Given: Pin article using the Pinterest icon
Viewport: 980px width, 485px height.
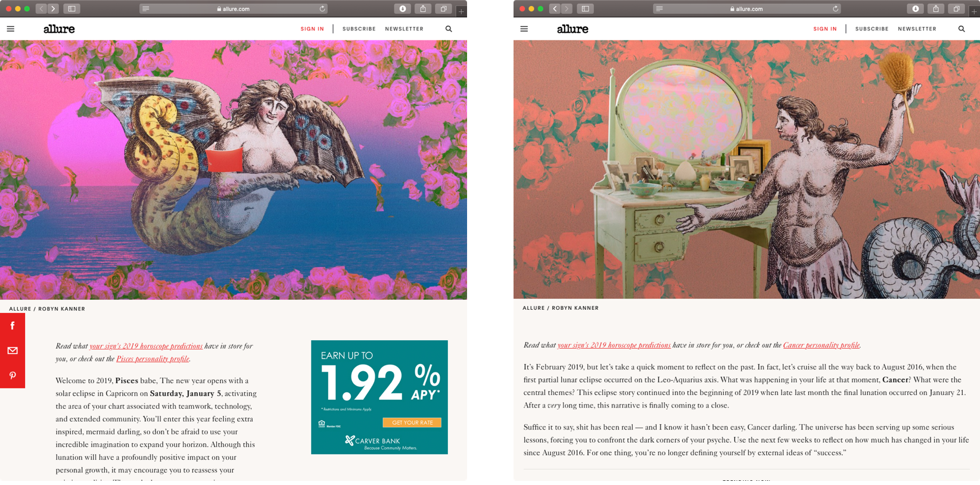Looking at the screenshot, I should (x=13, y=375).
